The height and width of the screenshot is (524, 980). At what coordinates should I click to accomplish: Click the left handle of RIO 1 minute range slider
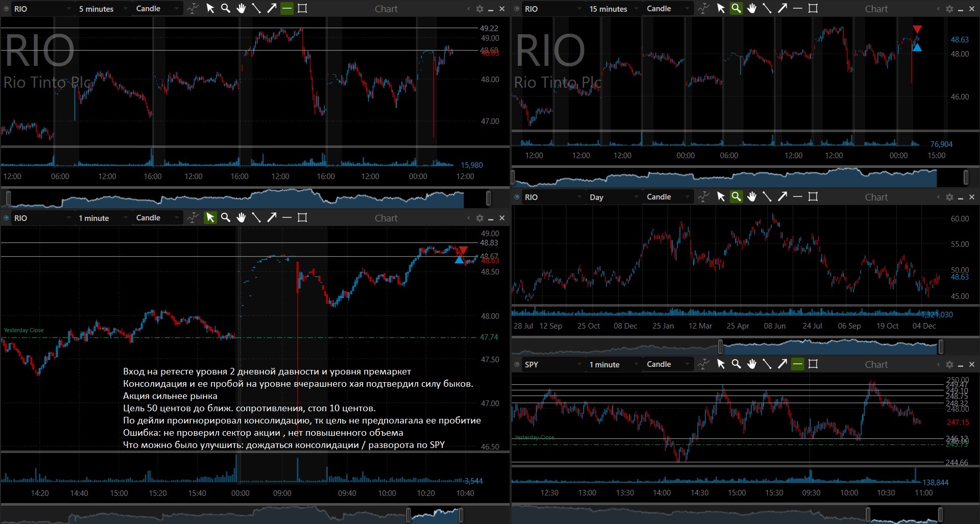[x=408, y=515]
